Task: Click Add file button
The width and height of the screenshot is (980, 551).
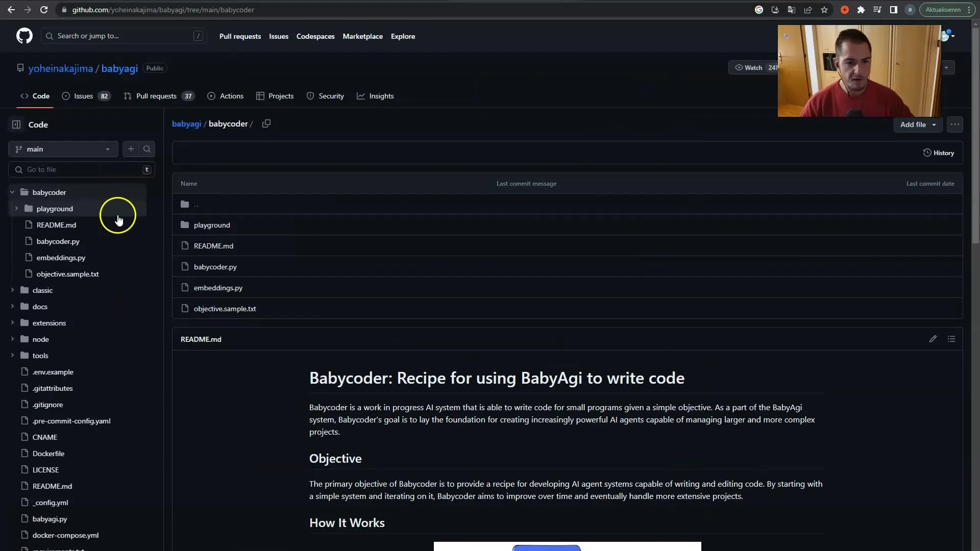Action: pos(917,124)
